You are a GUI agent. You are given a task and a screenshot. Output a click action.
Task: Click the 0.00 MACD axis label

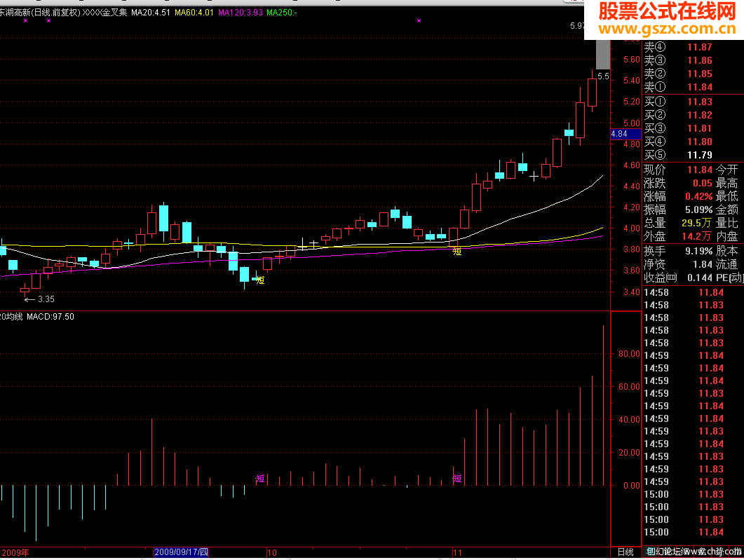[632, 486]
